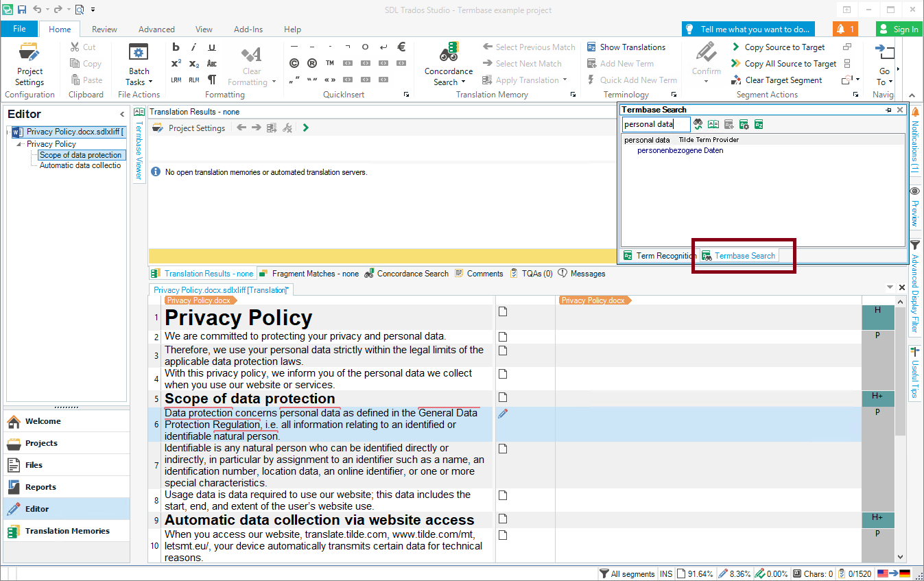Switch to the Review ribbon tab
The width and height of the screenshot is (924, 581).
coord(104,29)
